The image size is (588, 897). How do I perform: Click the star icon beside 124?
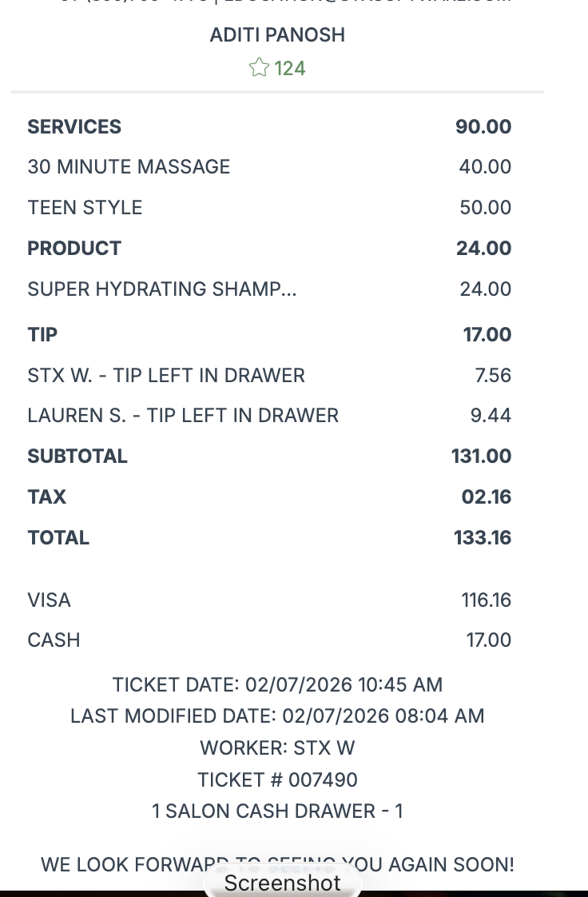(259, 68)
